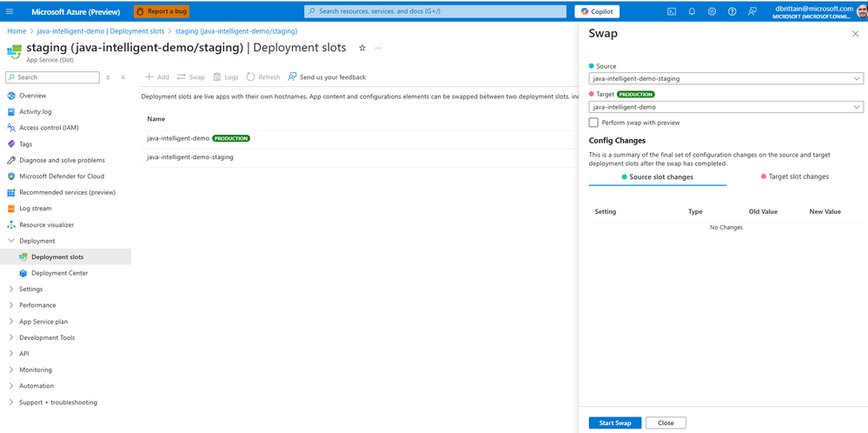Click staging breadcrumb link
This screenshot has height=433, width=868.
point(236,31)
